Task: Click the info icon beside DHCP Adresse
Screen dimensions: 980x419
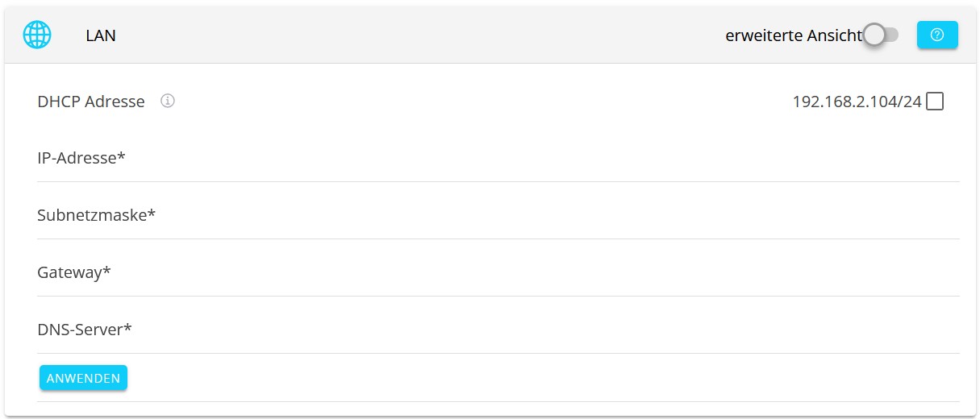Action: (168, 102)
